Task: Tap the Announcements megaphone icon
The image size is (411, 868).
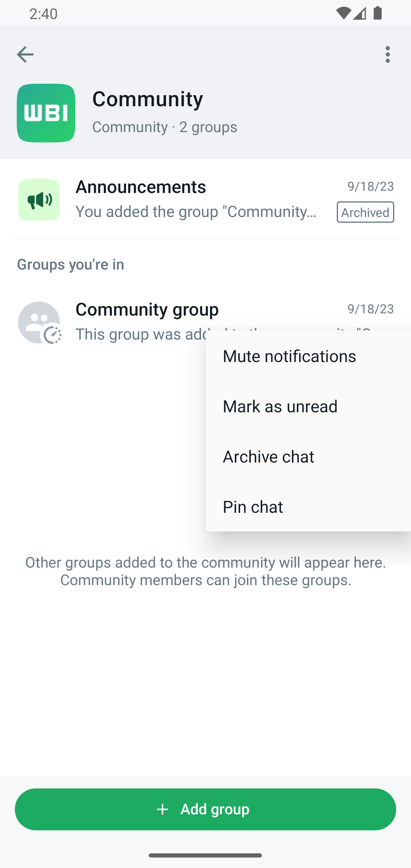Action: 39,200
